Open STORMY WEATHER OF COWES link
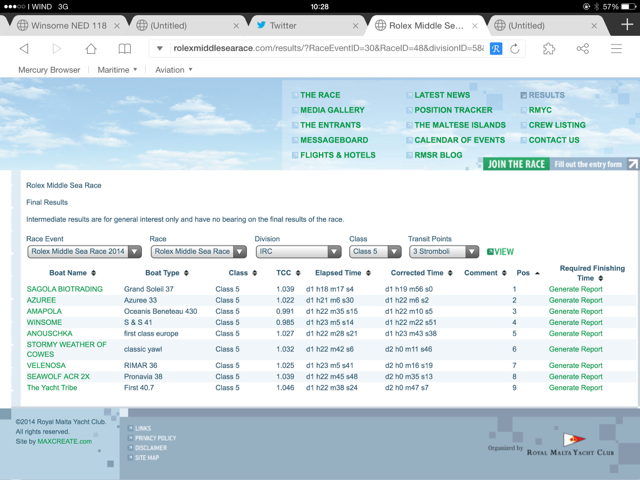This screenshot has width=640, height=480. point(66,349)
